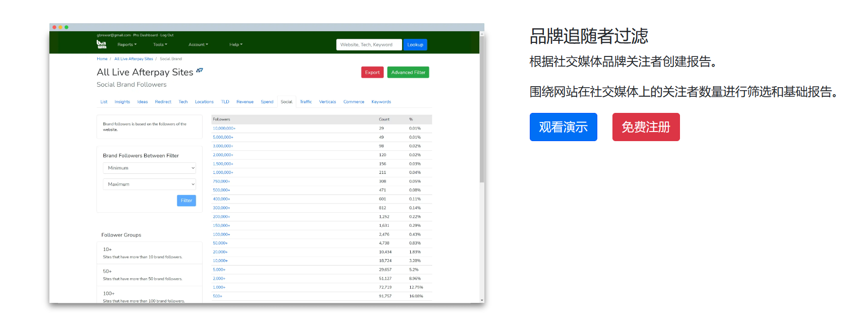Select the 500,000+ followers link

[x=221, y=190]
